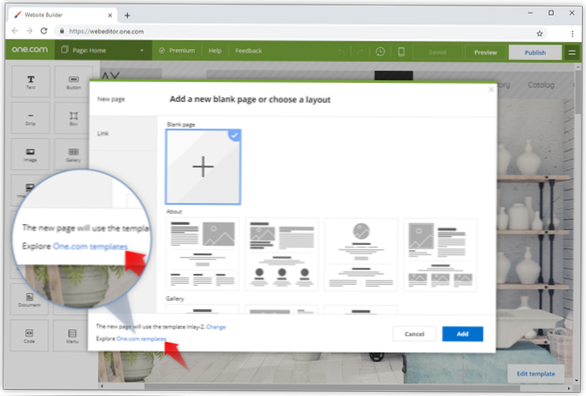Select the Text tool in sidebar
This screenshot has height=396, width=586.
(31, 82)
